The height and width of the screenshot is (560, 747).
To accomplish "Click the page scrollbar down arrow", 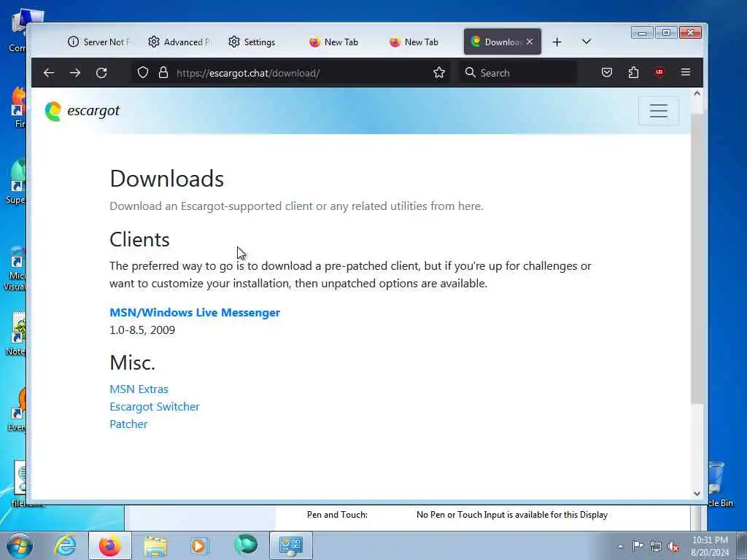I will (697, 494).
